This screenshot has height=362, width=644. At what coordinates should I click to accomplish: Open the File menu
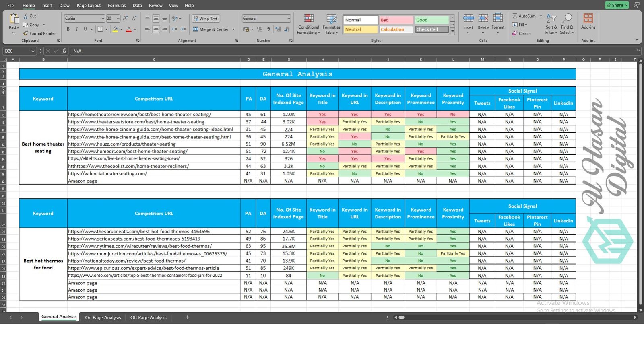tap(10, 6)
